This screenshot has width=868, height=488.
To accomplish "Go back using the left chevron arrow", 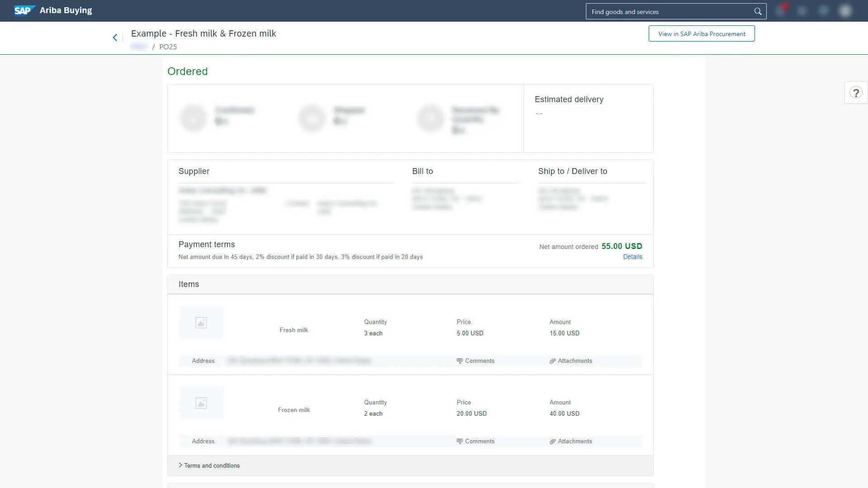I will click(115, 38).
